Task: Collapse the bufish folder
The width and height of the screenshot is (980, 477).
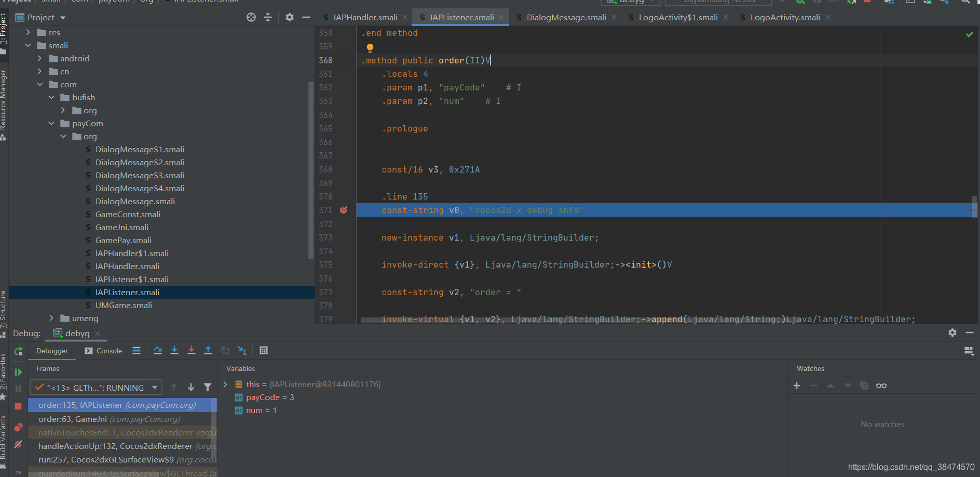Action: coord(51,97)
